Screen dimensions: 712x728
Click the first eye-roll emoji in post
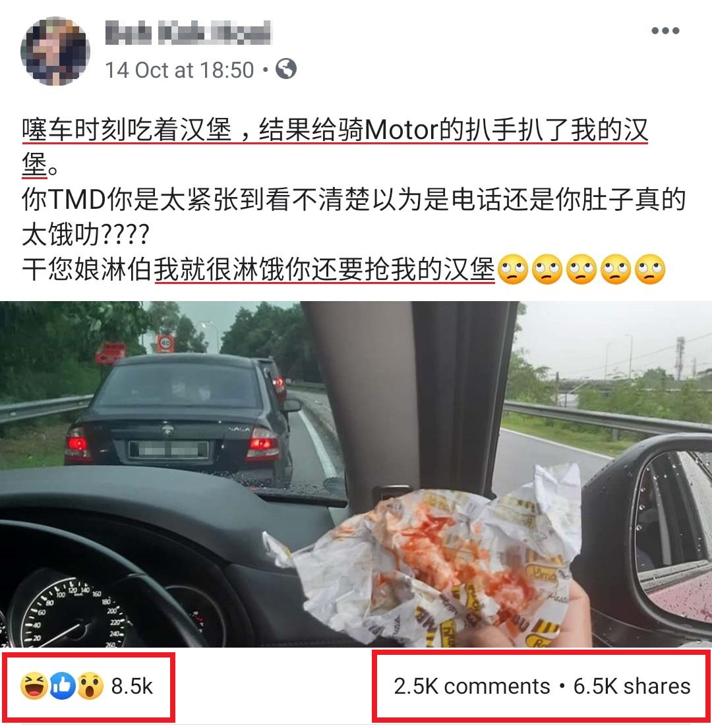click(x=513, y=269)
